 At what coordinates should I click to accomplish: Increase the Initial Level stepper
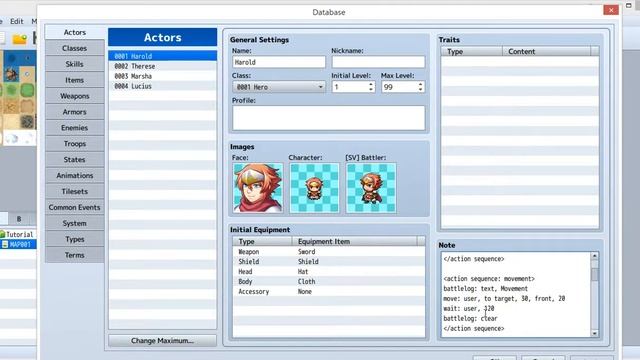pyautogui.click(x=371, y=84)
